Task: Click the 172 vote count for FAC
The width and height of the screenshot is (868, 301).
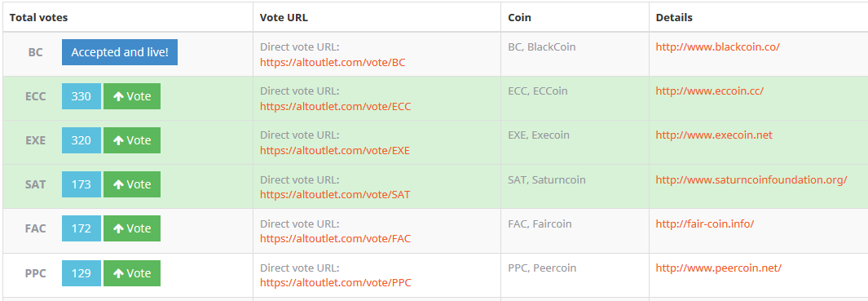Action: (82, 228)
